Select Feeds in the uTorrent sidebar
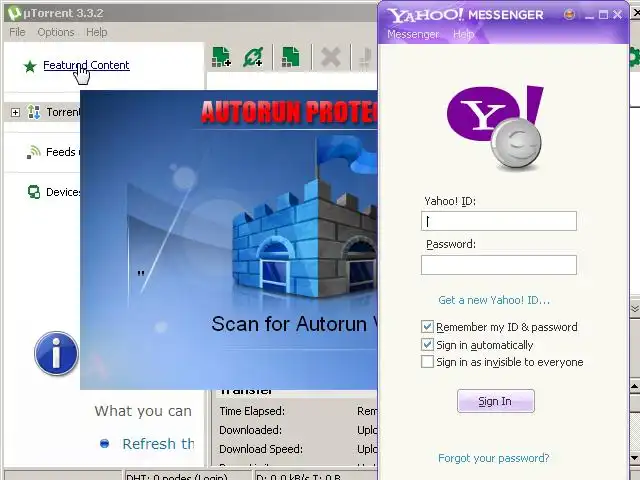 pyautogui.click(x=61, y=152)
